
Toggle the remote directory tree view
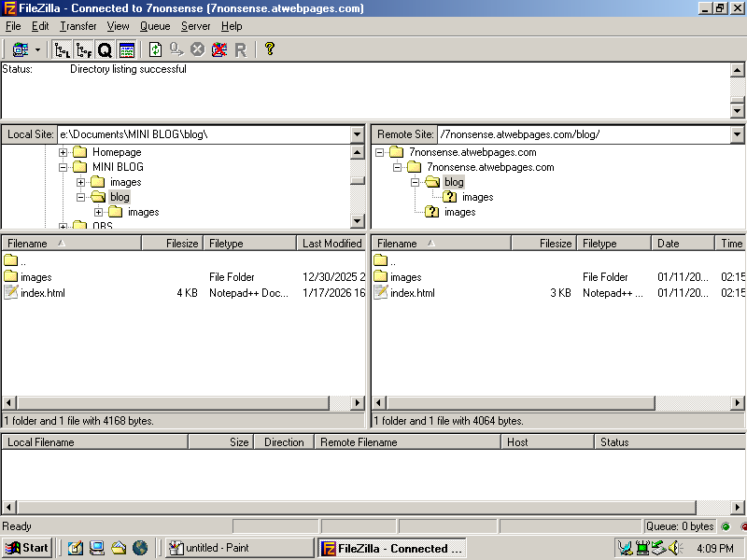pyautogui.click(x=84, y=49)
